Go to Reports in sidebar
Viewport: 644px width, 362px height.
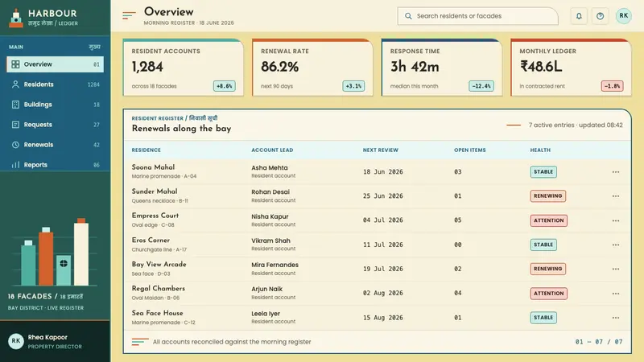click(x=55, y=165)
